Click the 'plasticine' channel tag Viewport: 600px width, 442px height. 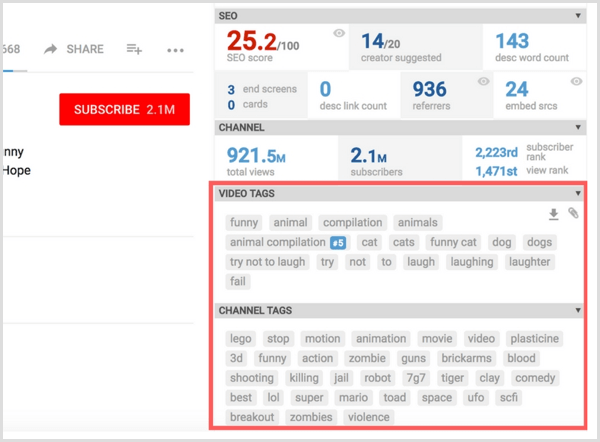534,339
